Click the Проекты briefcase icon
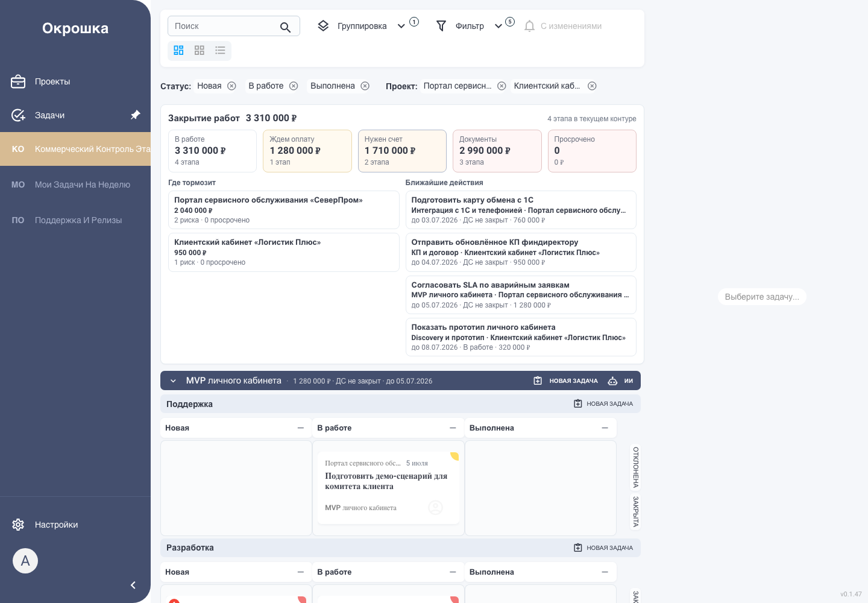The width and height of the screenshot is (868, 603). (18, 81)
